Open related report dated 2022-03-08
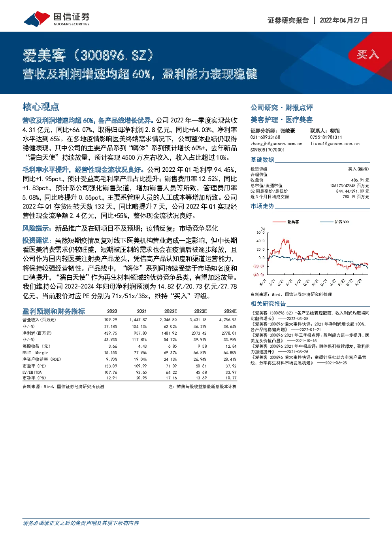The width and height of the screenshot is (392, 555). [310, 316]
